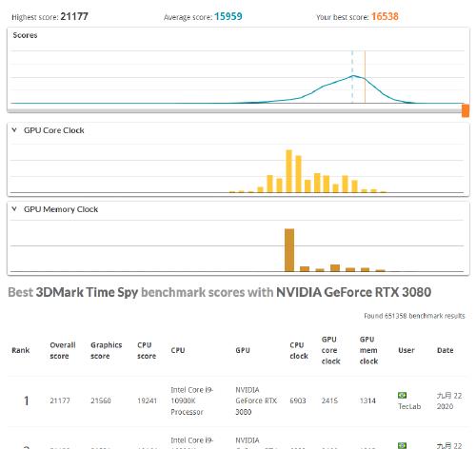Open Intel Core i9-10900K Processor link in row 1
Image resolution: width=476 pixels, height=449 pixels.
tap(192, 400)
